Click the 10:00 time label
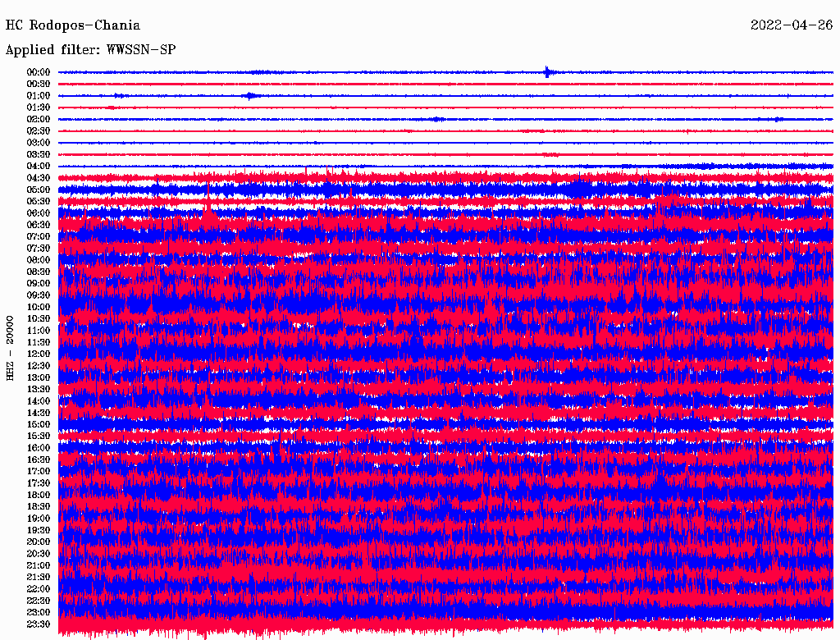 (39, 307)
